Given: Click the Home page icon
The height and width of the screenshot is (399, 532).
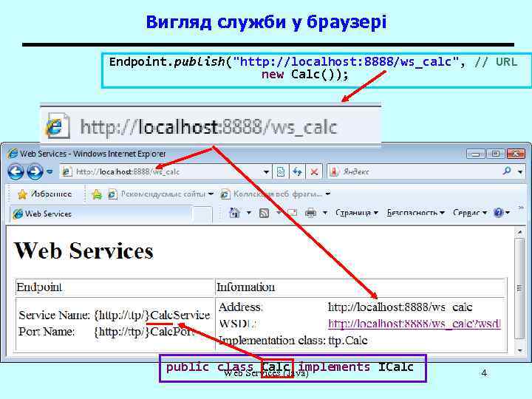Looking at the screenshot, I should [x=234, y=213].
